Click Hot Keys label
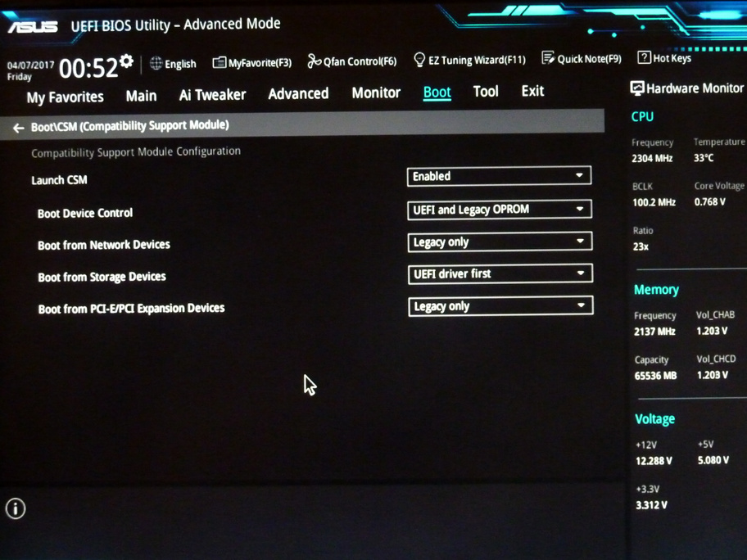The image size is (747, 560). [x=672, y=58]
